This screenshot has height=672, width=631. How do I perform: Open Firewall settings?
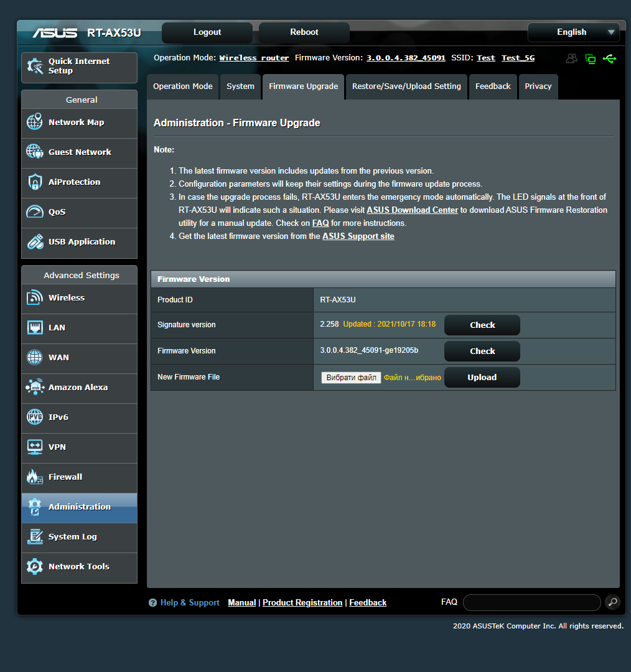[65, 477]
